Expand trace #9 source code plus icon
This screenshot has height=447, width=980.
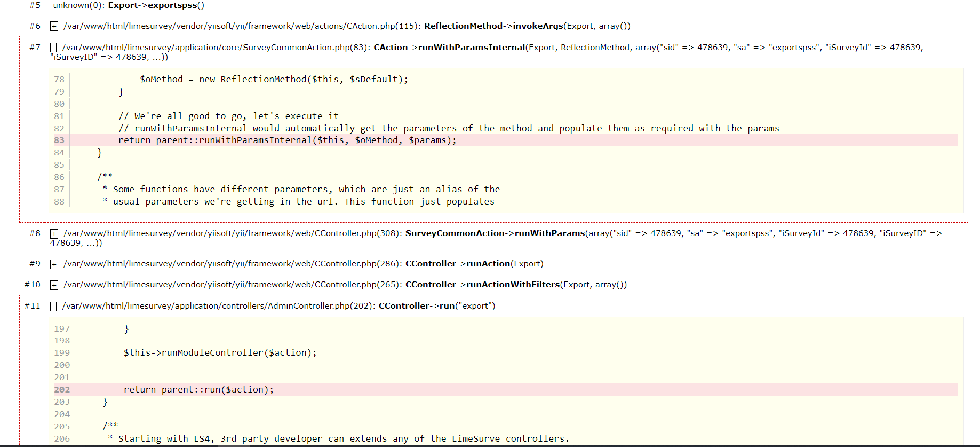[54, 264]
